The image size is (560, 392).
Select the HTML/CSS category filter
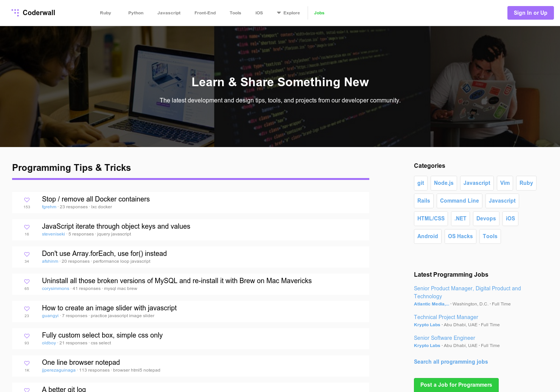(431, 218)
